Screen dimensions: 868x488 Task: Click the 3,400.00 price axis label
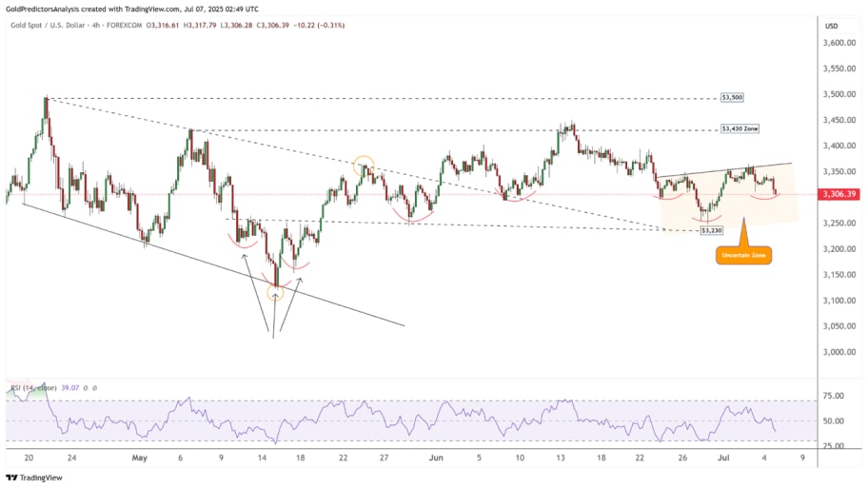click(x=839, y=146)
